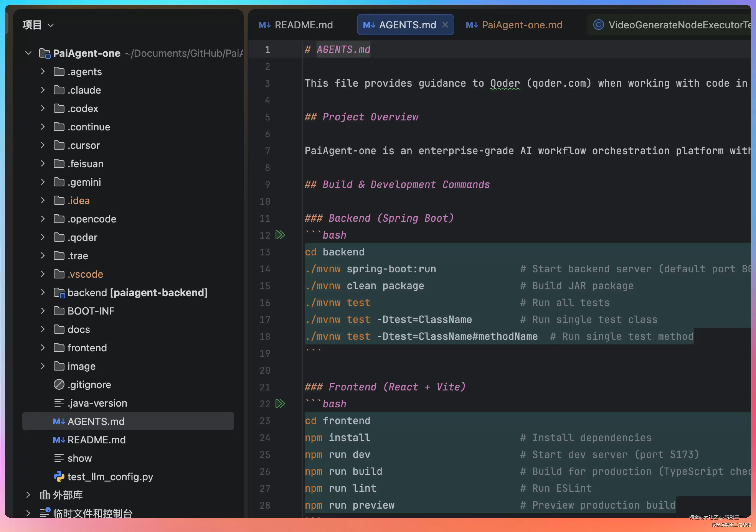Click the .agents folder icon
The image size is (756, 532).
click(x=59, y=71)
